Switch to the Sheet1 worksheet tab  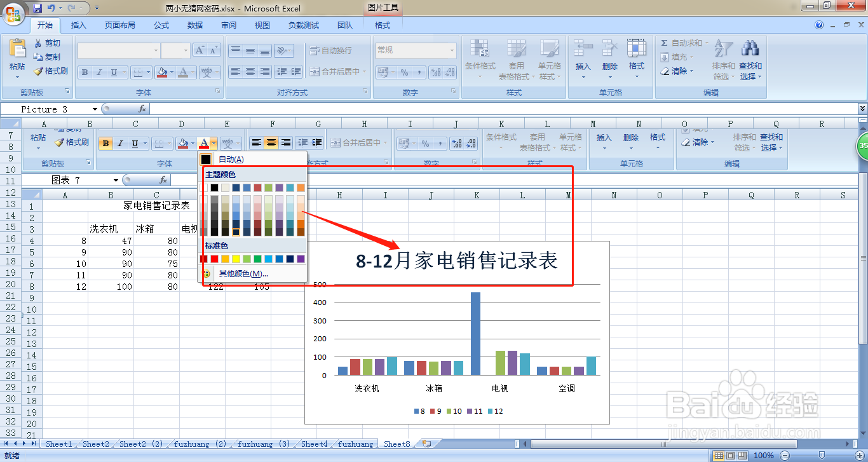pos(58,444)
